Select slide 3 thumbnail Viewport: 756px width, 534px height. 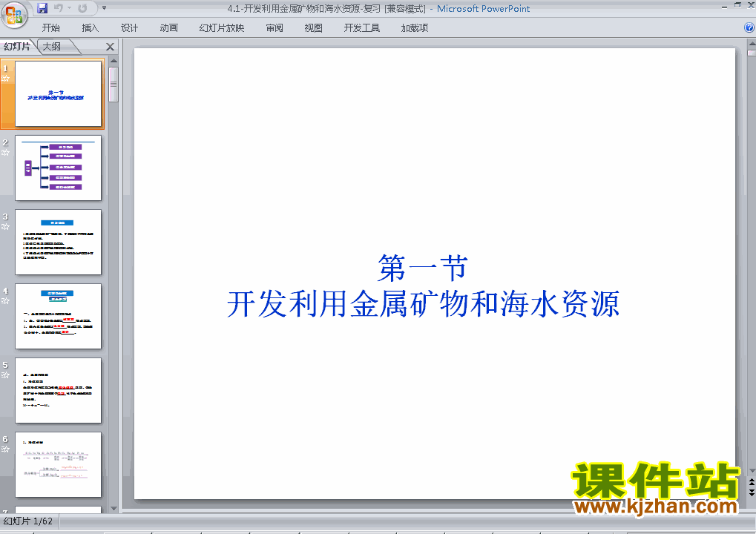59,243
